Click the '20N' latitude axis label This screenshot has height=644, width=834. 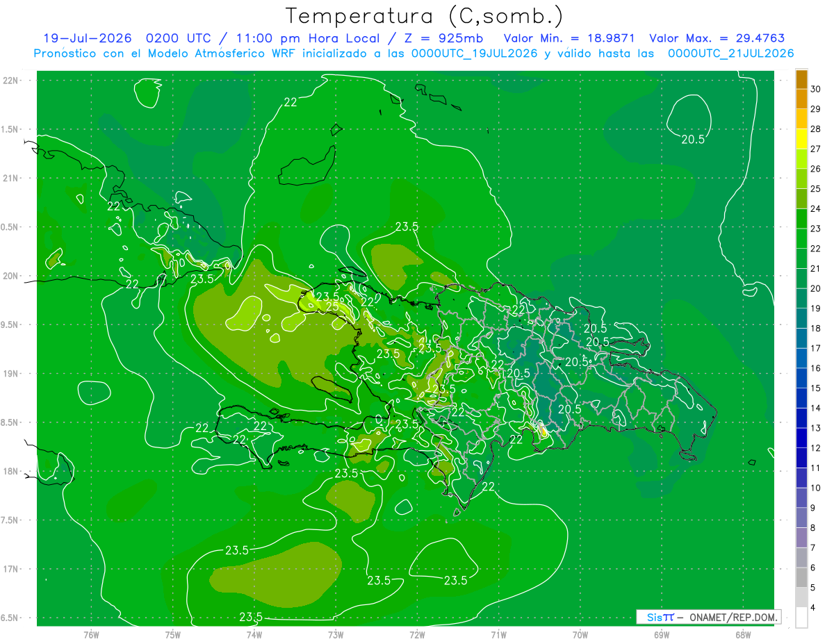(10, 276)
